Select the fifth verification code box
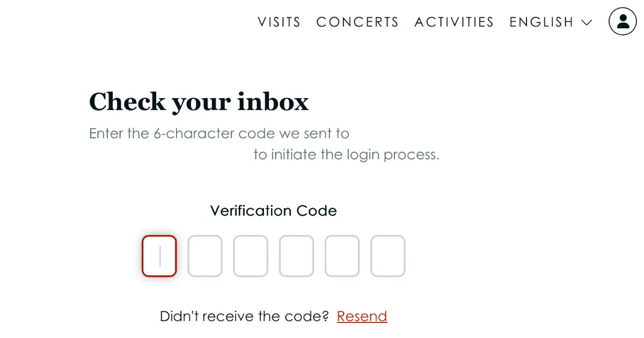The width and height of the screenshot is (644, 338). [342, 256]
